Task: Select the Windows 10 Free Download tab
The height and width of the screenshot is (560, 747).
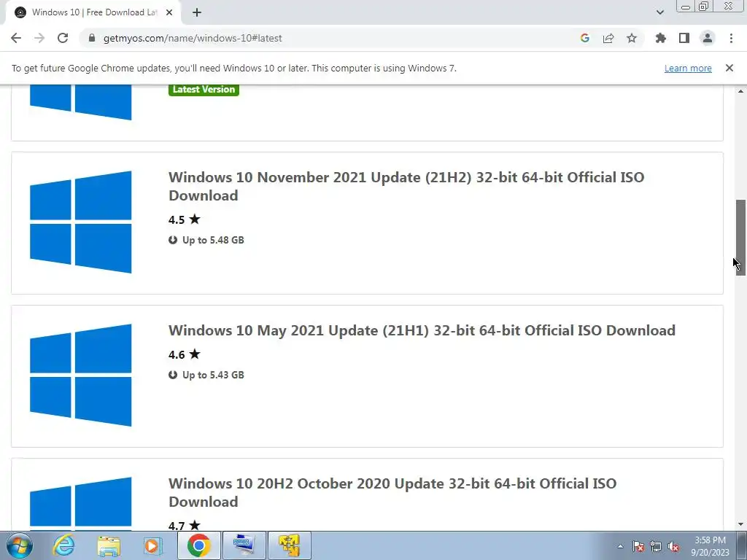Action: click(93, 12)
